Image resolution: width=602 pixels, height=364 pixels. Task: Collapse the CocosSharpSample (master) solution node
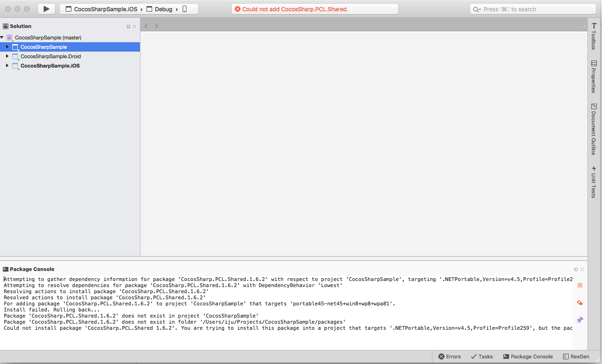[x=2, y=37]
